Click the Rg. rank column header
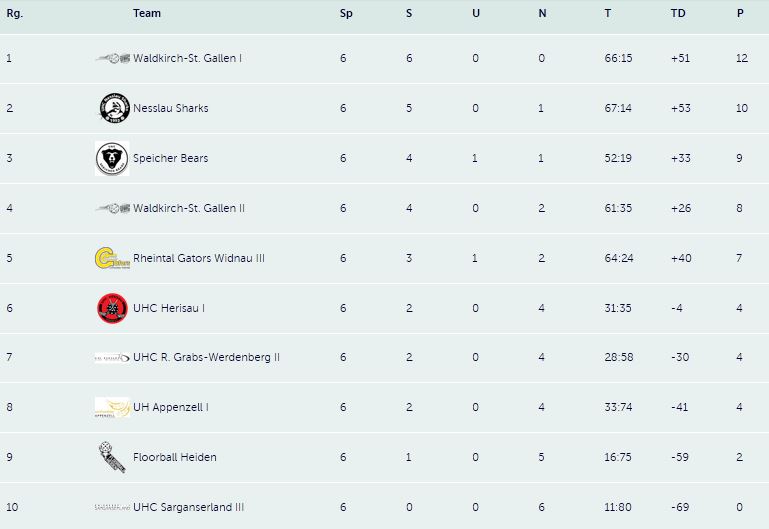Image resolution: width=769 pixels, height=529 pixels. 15,13
